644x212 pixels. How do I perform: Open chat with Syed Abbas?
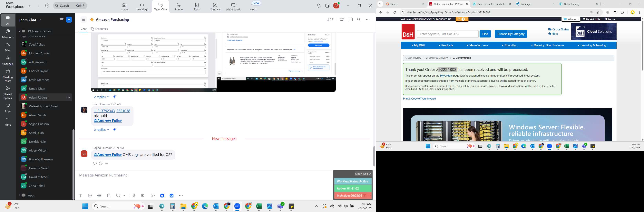(x=37, y=45)
